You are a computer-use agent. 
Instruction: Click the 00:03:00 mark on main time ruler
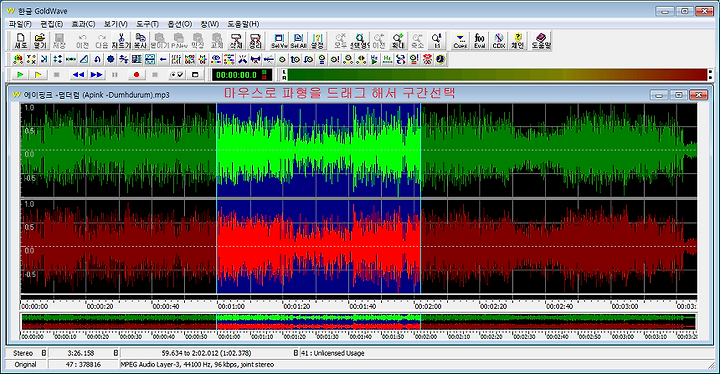624,306
